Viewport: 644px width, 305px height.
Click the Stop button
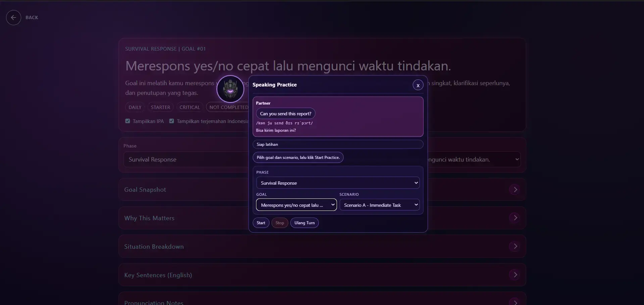click(280, 223)
